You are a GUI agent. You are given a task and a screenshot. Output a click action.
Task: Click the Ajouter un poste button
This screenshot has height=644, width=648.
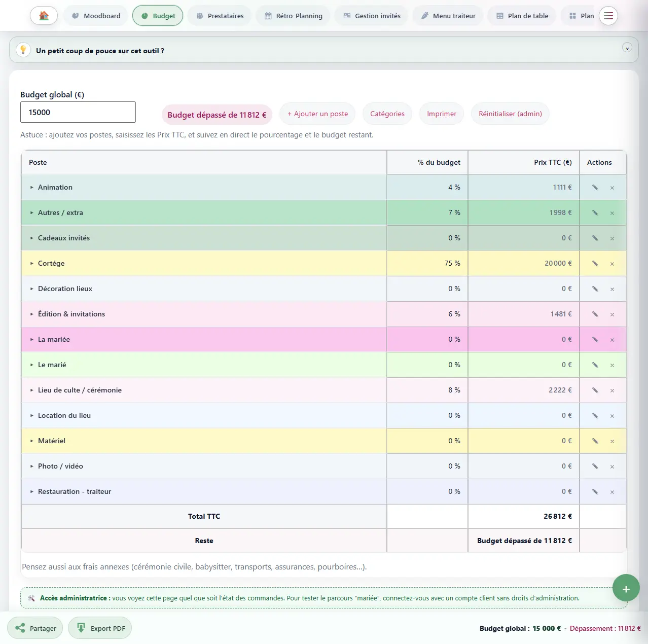coord(317,114)
